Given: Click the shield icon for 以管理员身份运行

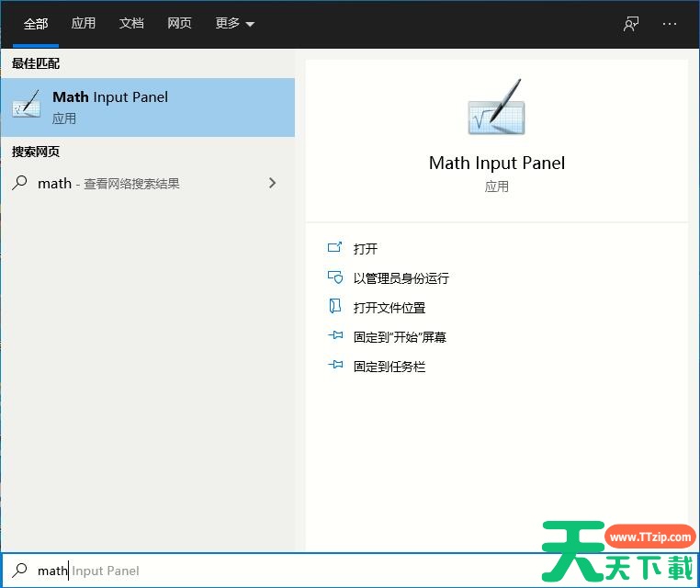Looking at the screenshot, I should coord(334,277).
